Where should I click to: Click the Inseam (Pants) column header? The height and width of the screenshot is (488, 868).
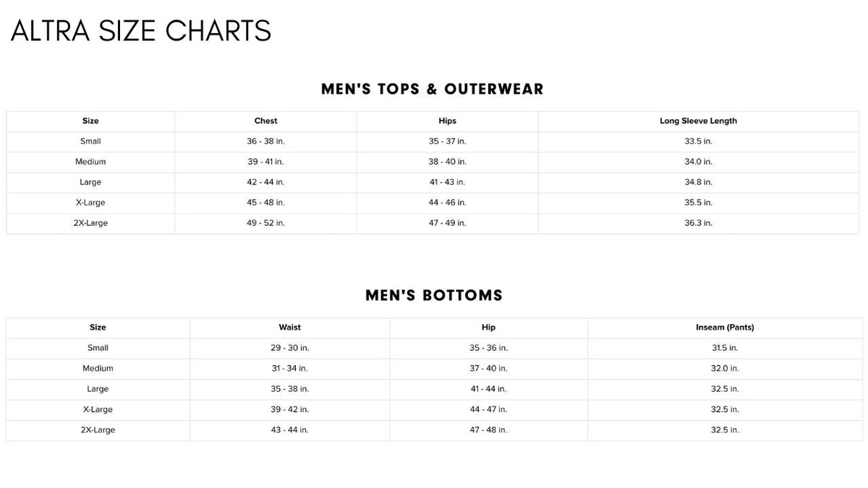[x=725, y=328]
